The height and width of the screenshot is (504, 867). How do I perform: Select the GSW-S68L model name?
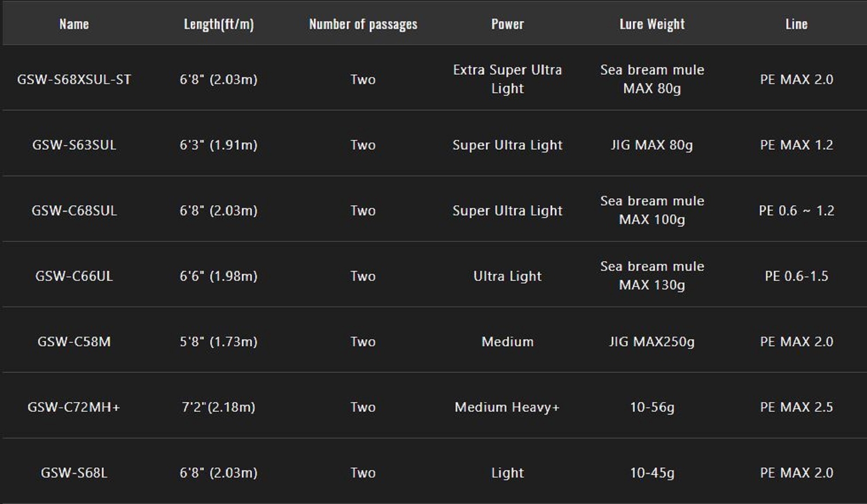point(74,473)
